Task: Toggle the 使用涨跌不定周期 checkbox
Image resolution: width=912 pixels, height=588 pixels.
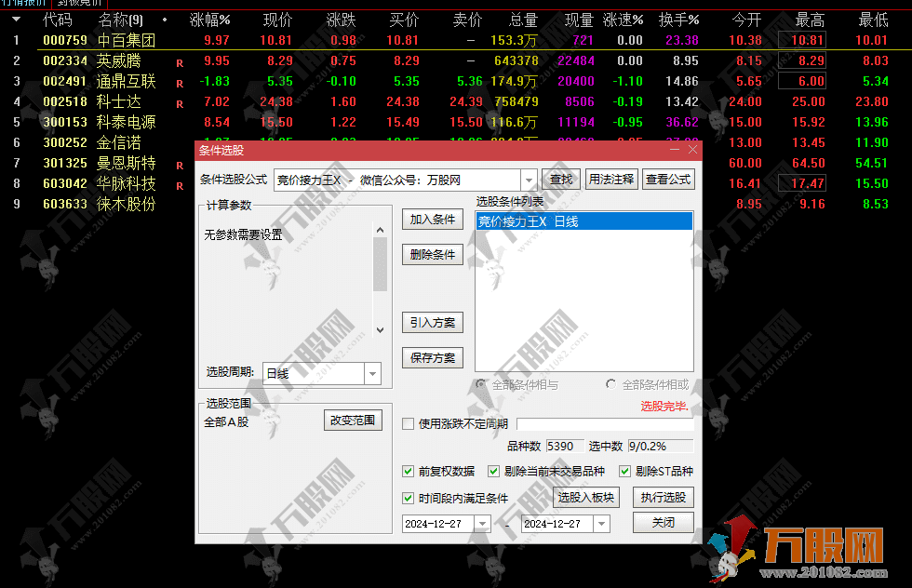Action: pyautogui.click(x=409, y=424)
